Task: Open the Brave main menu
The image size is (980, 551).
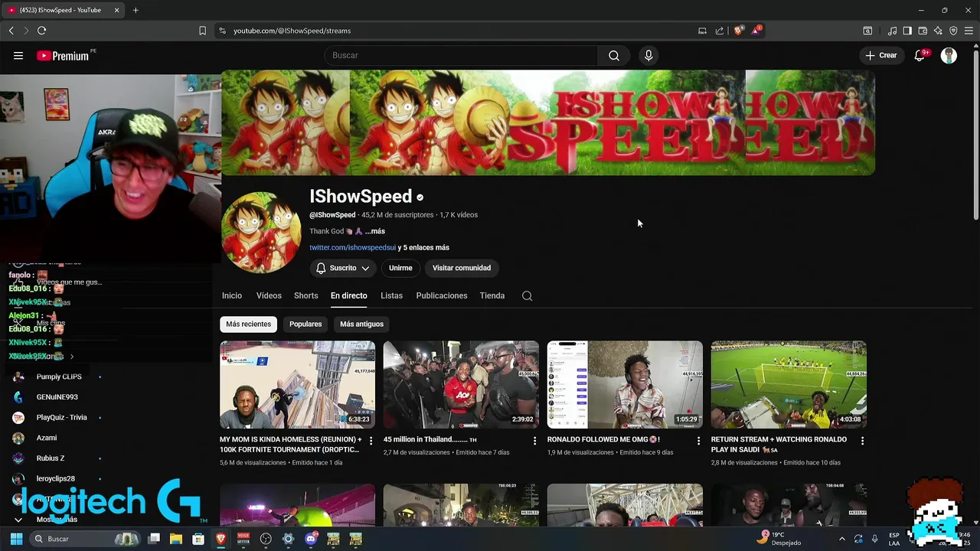Action: 969,31
